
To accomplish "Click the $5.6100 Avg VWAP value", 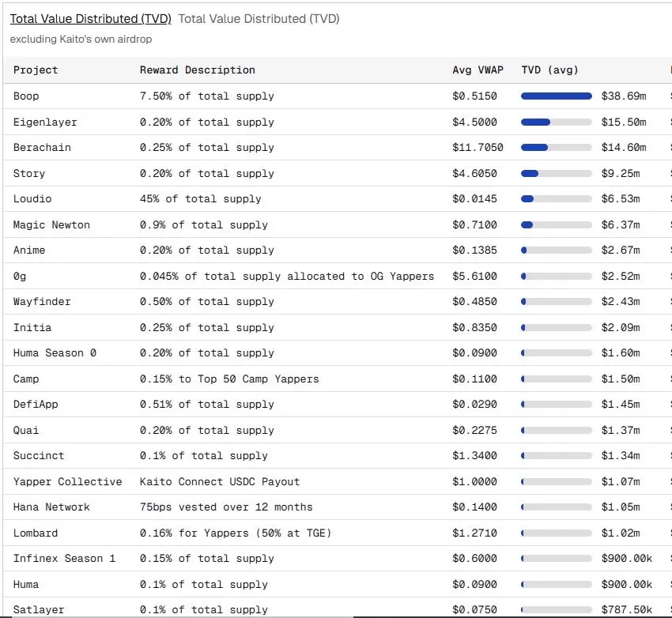I will (475, 277).
